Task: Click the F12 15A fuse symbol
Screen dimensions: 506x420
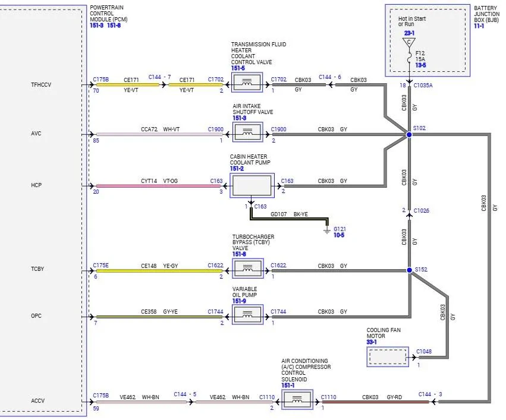Action: tap(409, 58)
